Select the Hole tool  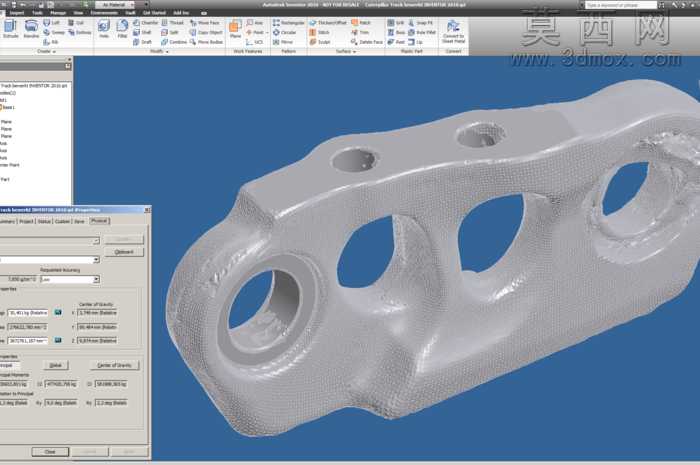(x=104, y=29)
